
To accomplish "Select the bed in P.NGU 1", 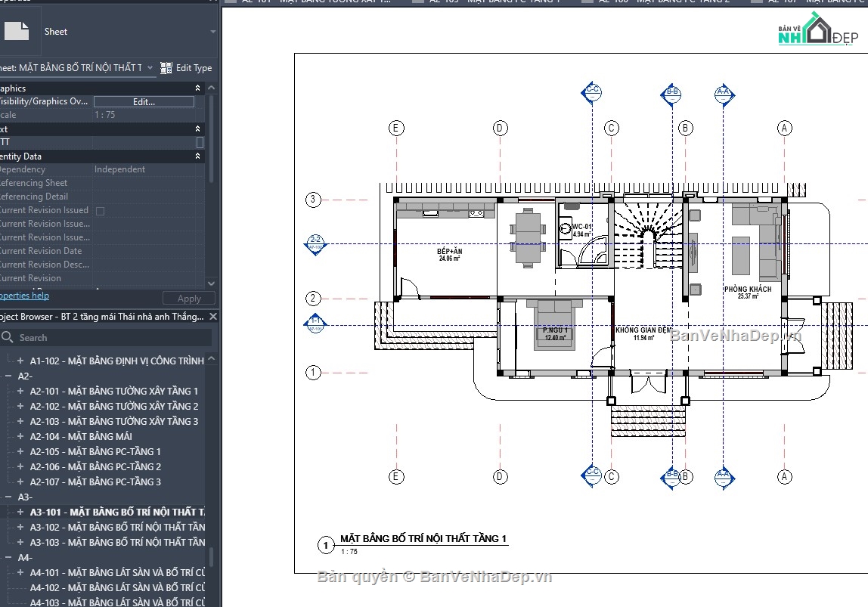I will click(555, 325).
